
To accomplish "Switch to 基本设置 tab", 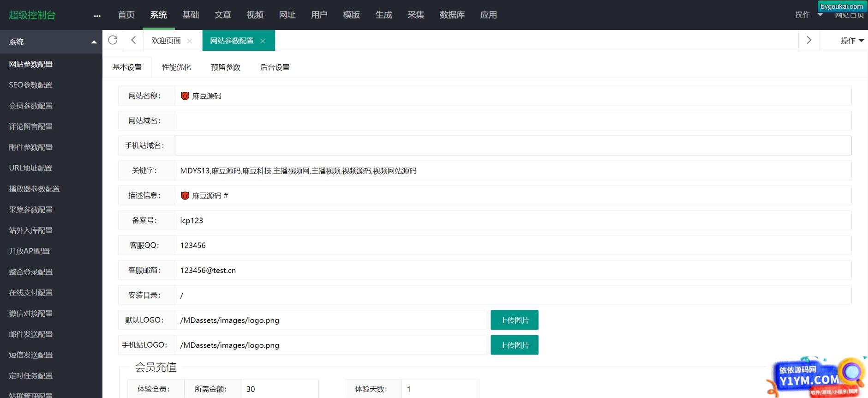I will [127, 67].
